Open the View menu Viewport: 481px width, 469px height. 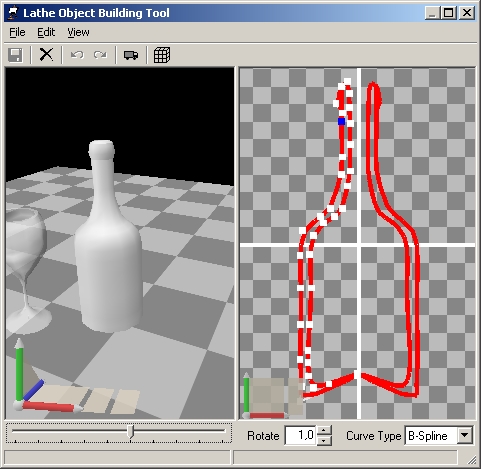pos(78,32)
